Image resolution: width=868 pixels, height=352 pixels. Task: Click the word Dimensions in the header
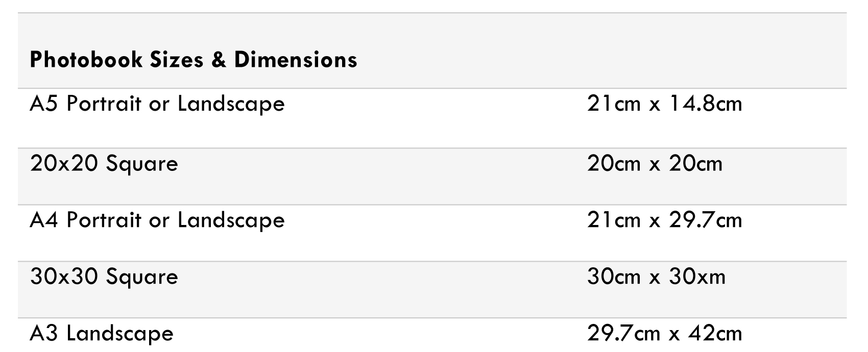[296, 60]
